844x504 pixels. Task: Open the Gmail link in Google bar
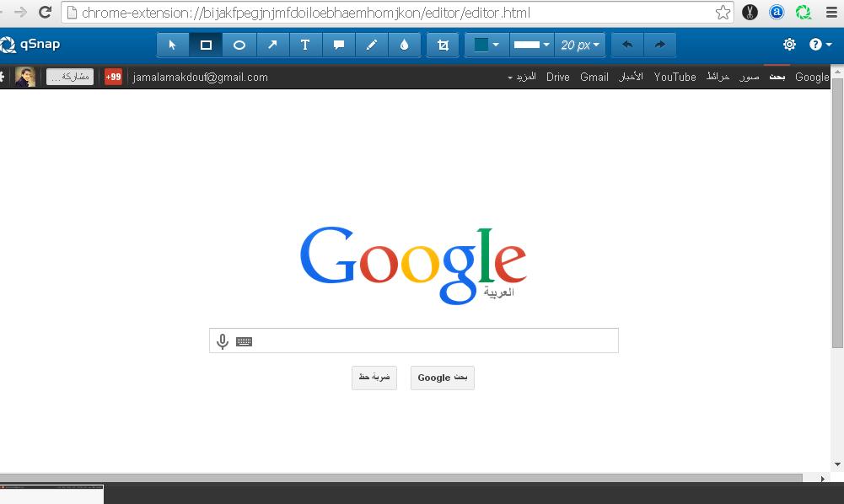pyautogui.click(x=594, y=77)
